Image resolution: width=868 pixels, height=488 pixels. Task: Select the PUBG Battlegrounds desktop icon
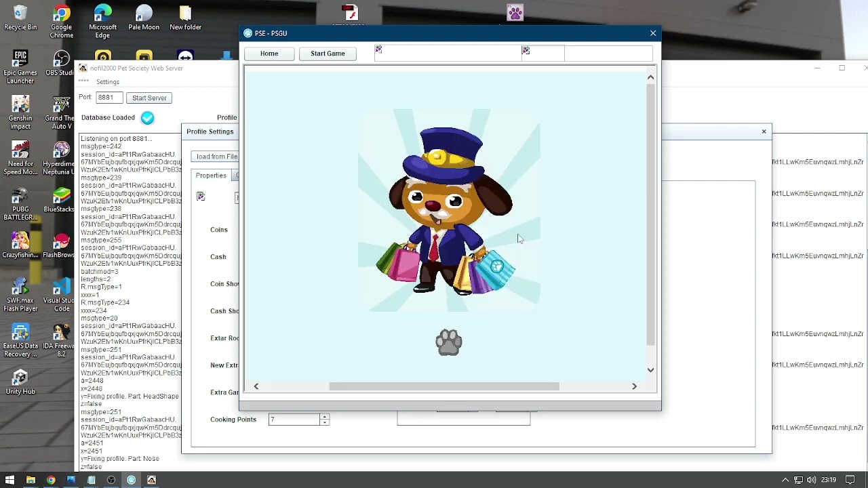click(x=20, y=203)
